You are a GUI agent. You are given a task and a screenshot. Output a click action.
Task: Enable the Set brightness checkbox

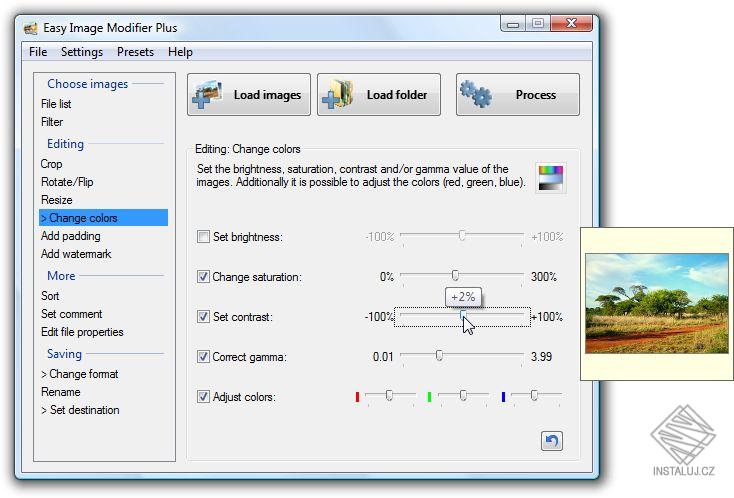click(203, 236)
